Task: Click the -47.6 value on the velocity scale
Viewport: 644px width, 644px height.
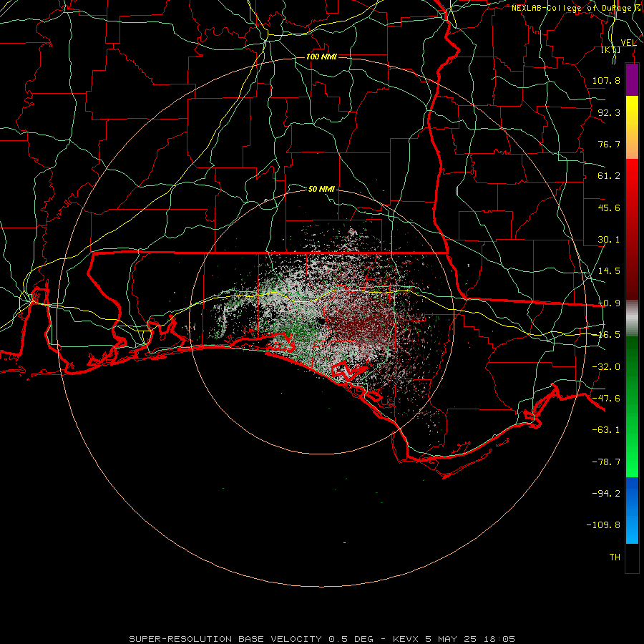Action: (x=606, y=399)
